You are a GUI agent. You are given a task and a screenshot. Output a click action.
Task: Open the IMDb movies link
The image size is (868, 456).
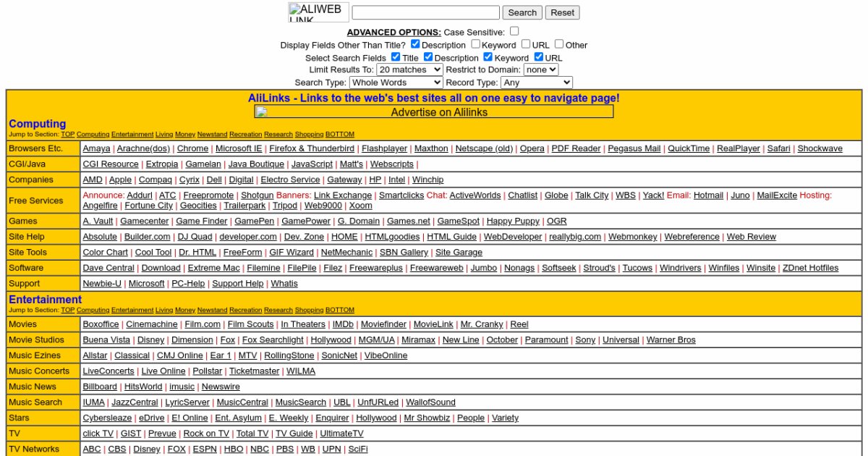343,324
